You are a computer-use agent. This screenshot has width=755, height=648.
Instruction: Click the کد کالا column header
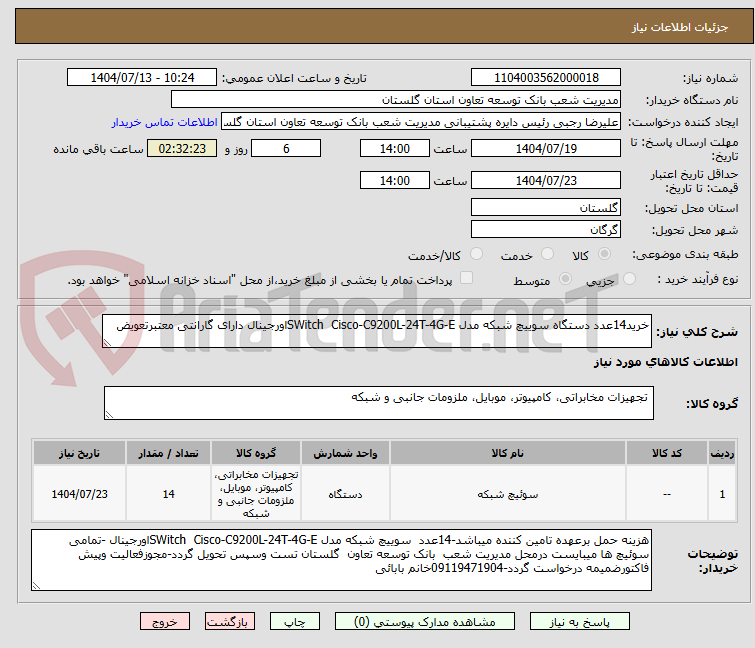pyautogui.click(x=666, y=453)
